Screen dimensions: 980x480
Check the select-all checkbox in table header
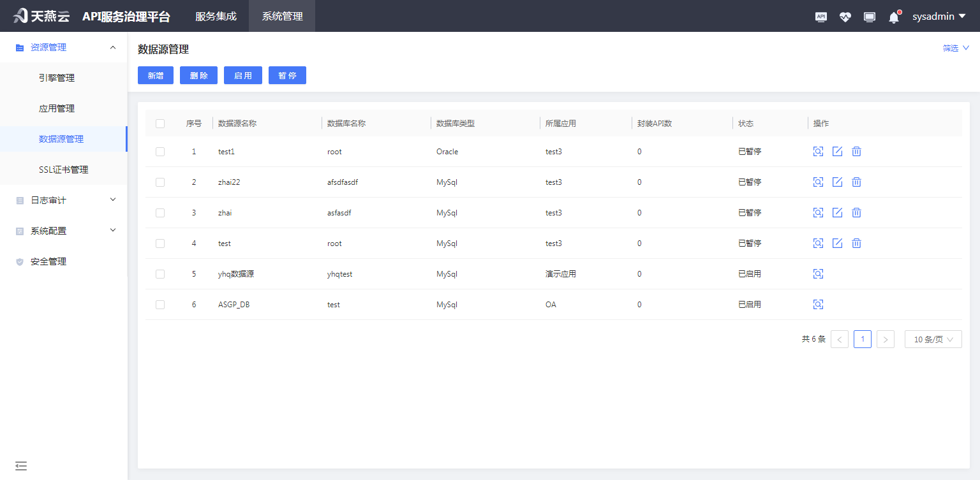[160, 123]
